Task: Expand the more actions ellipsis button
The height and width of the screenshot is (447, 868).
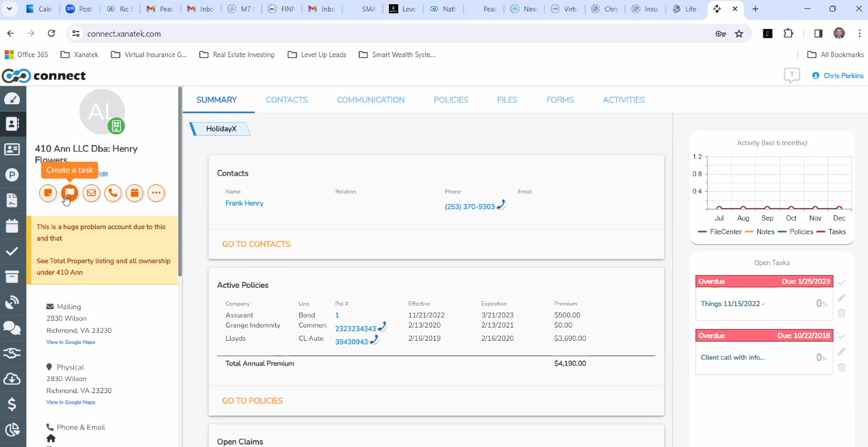Action: [156, 193]
